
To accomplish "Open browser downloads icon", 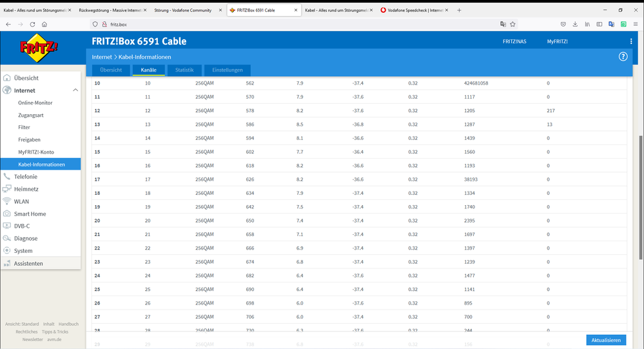I will (x=575, y=25).
